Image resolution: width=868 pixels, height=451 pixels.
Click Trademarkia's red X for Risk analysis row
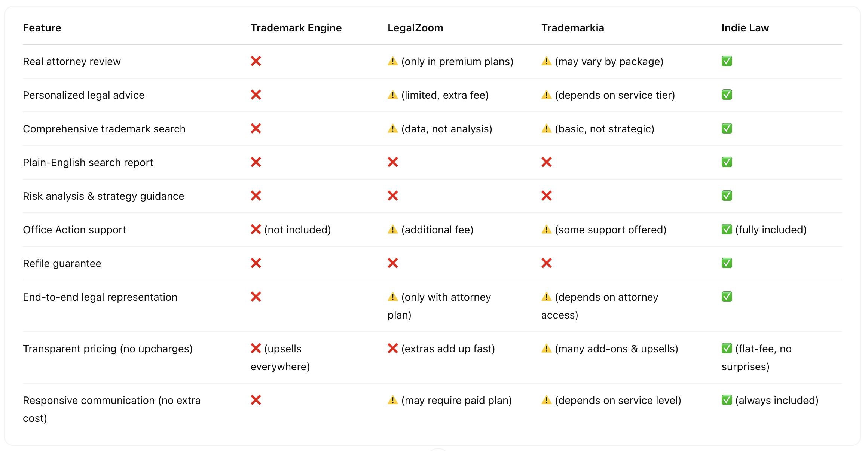pos(546,196)
